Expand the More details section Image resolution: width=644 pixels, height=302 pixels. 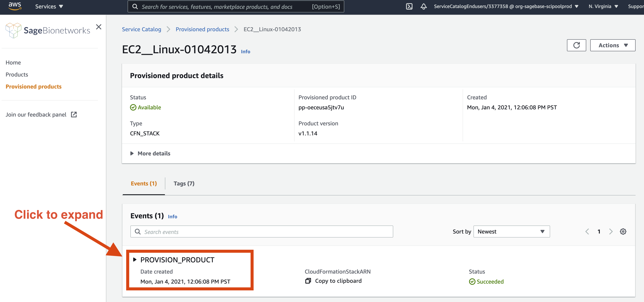coord(132,153)
